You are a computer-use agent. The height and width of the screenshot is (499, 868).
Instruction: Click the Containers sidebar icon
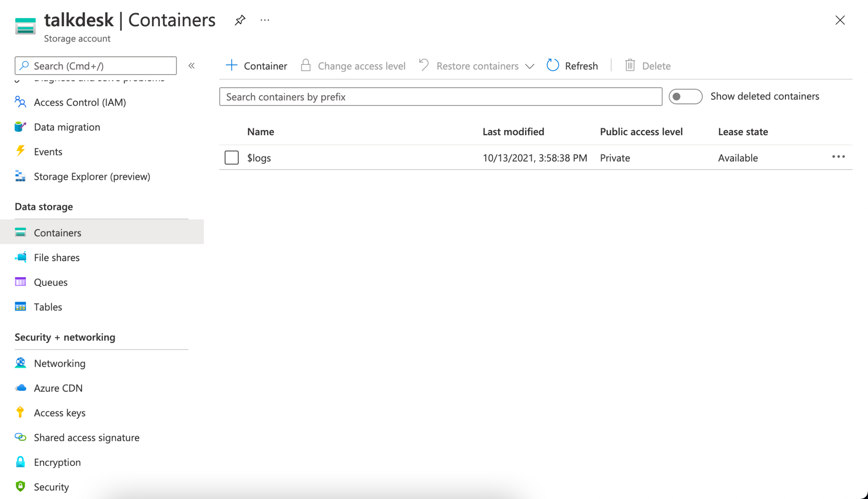pos(20,232)
